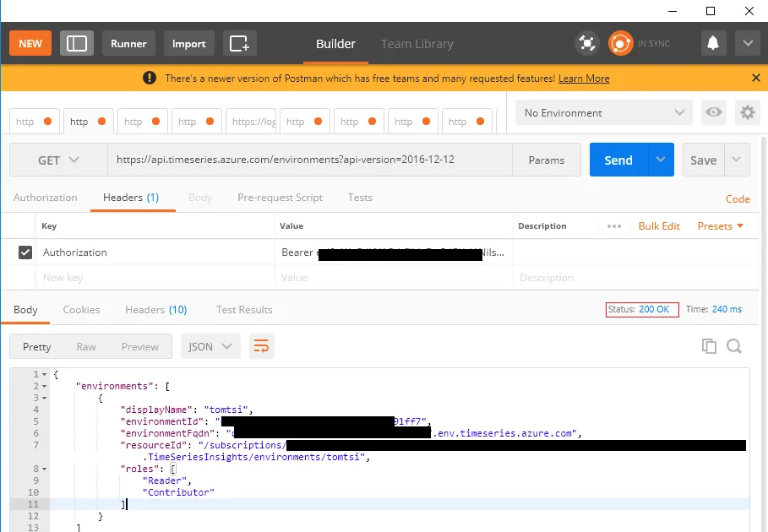
Task: Open the header table three-dots options
Action: tap(613, 226)
